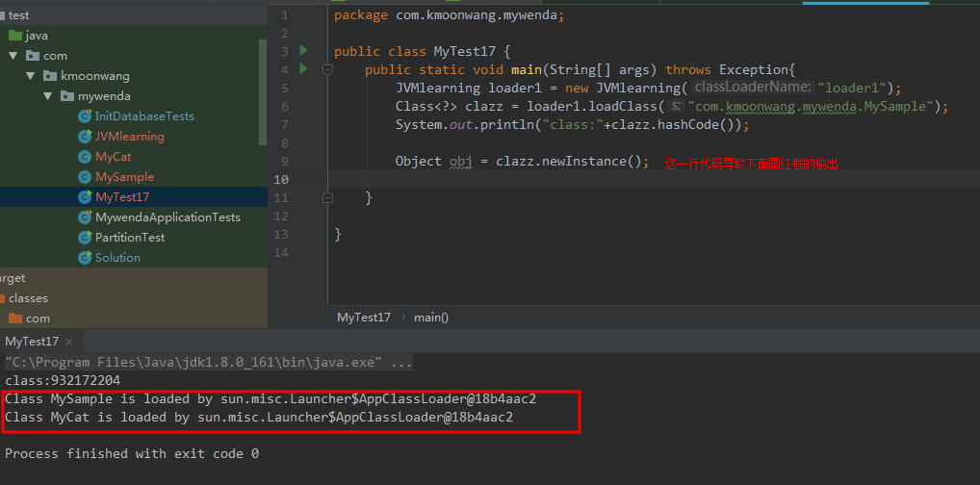Click the "Class MyCat is loaded by" output line

259,417
